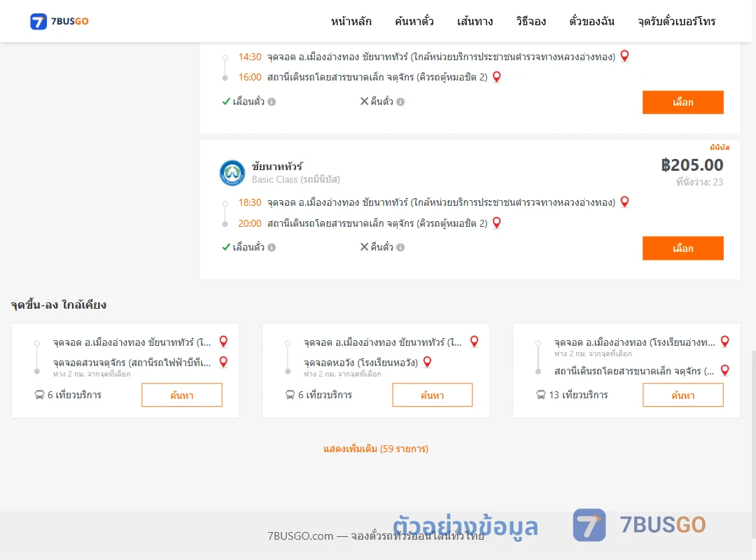Open the ตั๋วของฉัน menu item

pyautogui.click(x=591, y=21)
